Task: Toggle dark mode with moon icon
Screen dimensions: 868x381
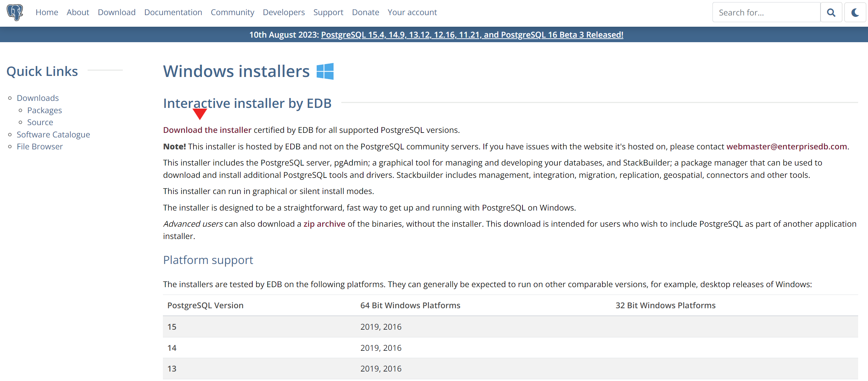Action: coord(855,13)
